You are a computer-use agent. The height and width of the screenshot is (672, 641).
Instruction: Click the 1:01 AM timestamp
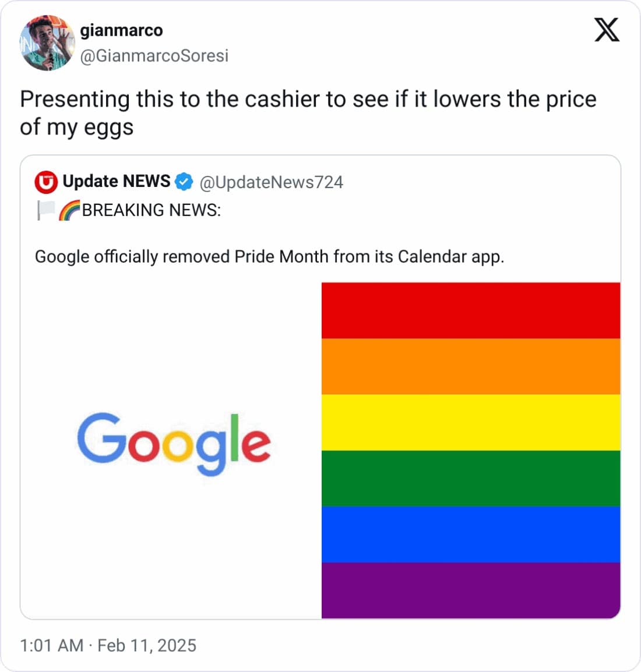51,645
